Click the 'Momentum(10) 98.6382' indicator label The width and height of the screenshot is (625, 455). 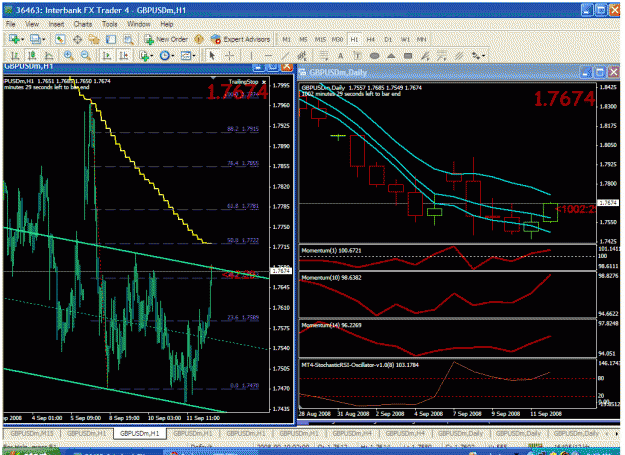click(x=331, y=278)
